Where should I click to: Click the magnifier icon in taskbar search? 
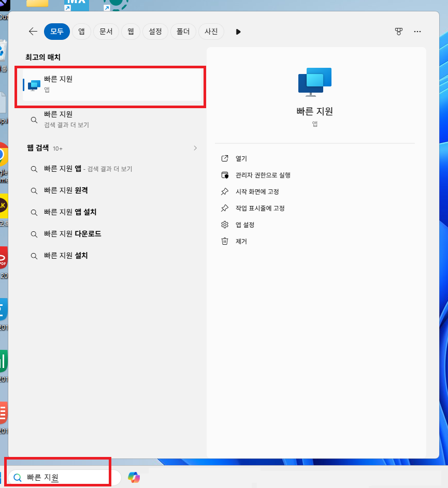tap(18, 478)
